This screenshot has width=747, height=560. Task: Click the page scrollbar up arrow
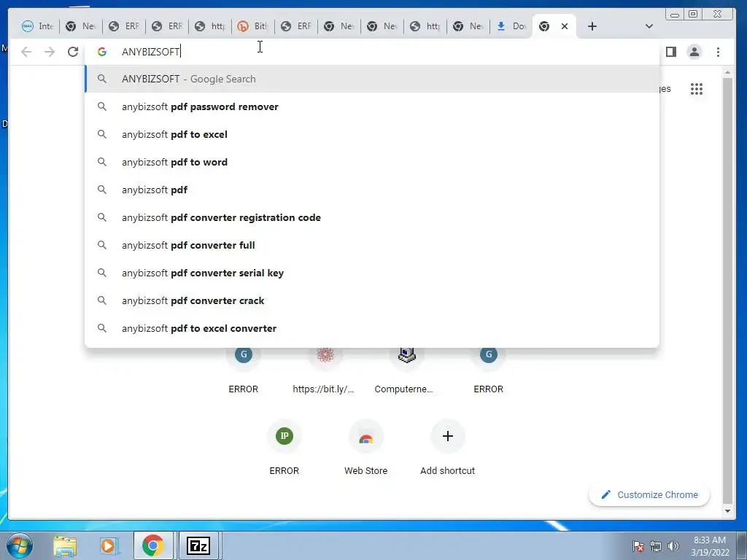(727, 72)
